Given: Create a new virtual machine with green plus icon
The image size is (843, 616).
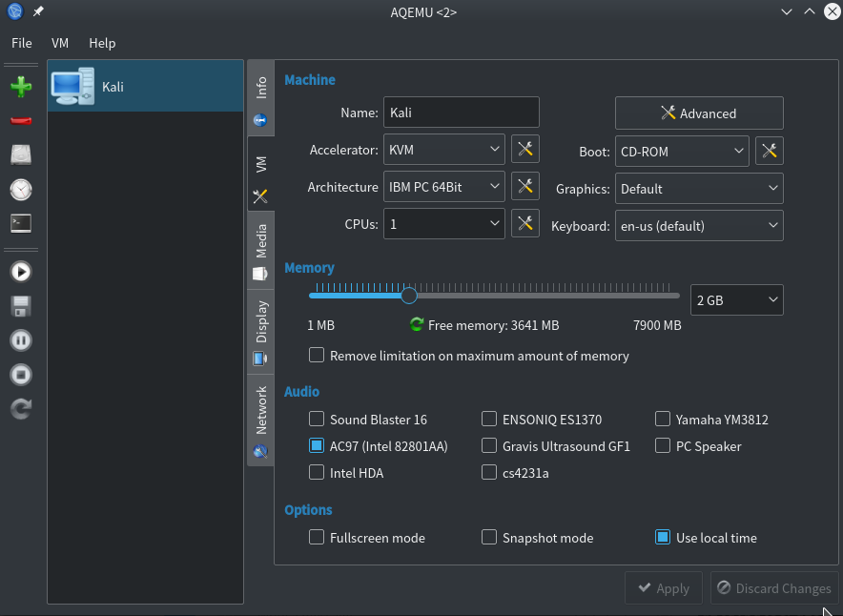Looking at the screenshot, I should coord(20,87).
